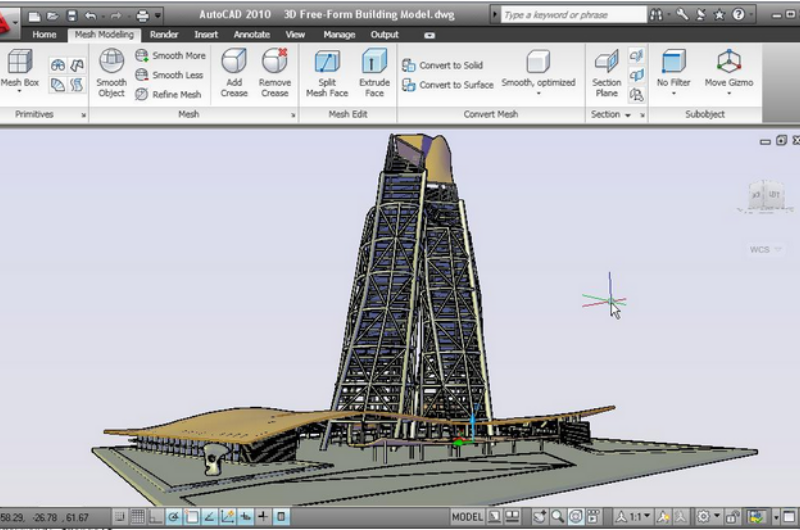Select the tabulated surface mesh icon
Screen dimensions: 800x530
click(77, 84)
